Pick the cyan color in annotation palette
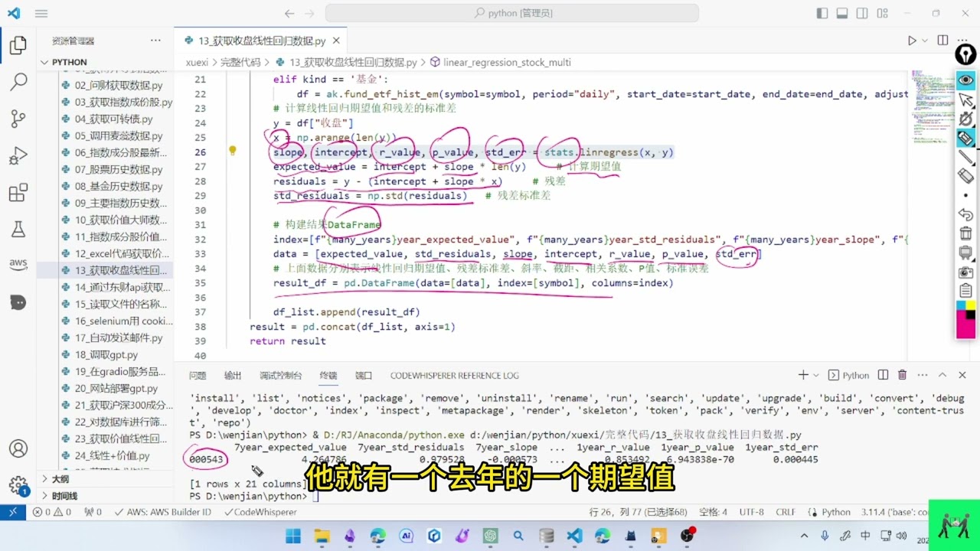This screenshot has height=551, width=980. point(961,305)
